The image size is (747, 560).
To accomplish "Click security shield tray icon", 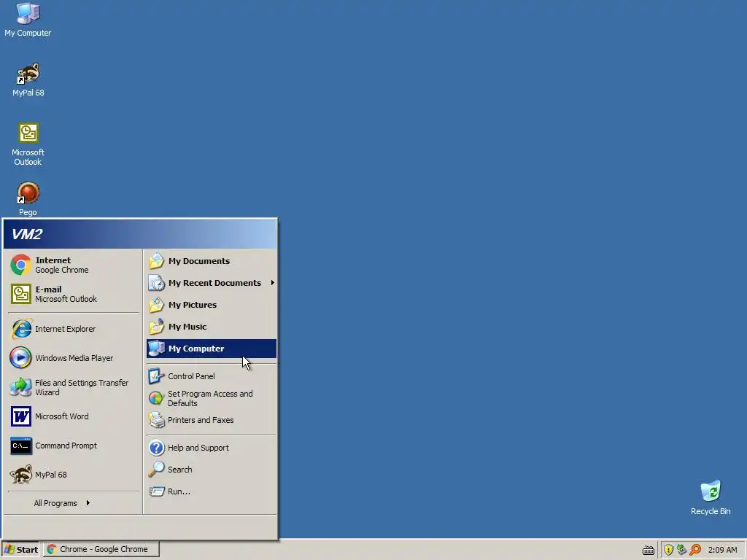I will 668,550.
